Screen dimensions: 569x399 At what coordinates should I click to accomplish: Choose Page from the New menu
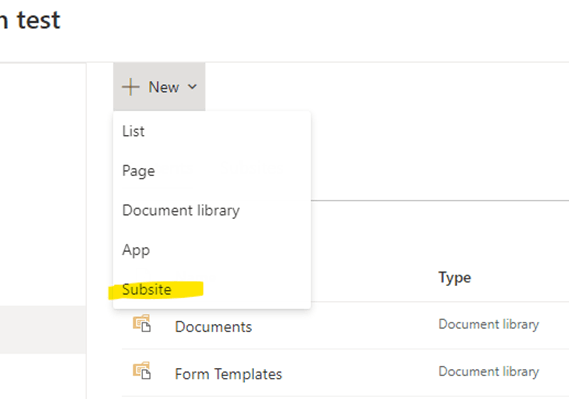[x=212, y=171]
